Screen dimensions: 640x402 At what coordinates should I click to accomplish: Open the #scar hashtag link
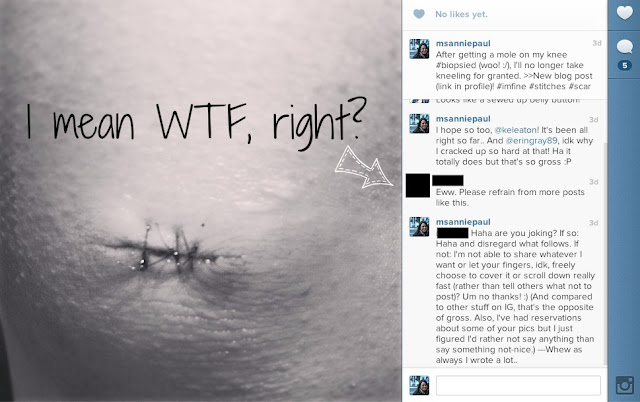[580, 87]
